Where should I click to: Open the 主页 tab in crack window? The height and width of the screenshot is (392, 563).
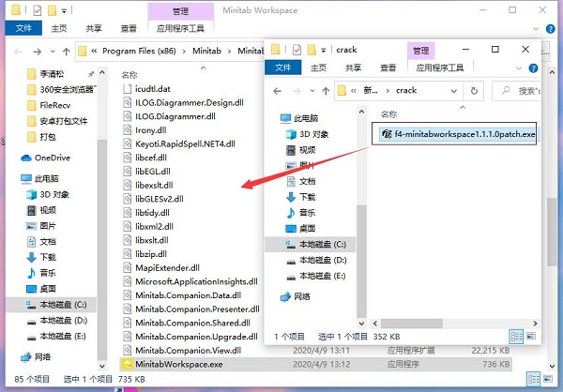point(318,68)
